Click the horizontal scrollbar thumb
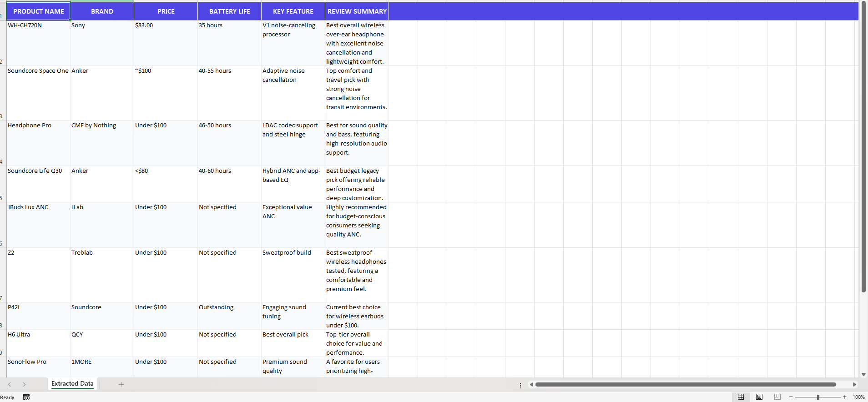The width and height of the screenshot is (868, 402). pos(686,384)
